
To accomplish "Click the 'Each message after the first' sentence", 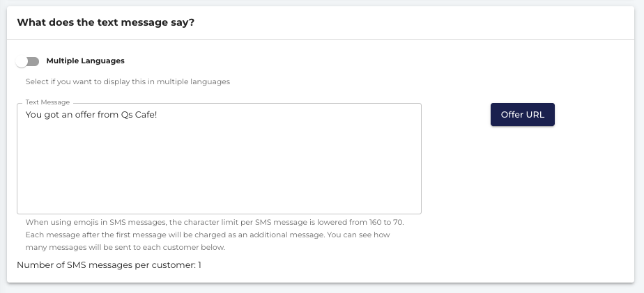I will click(208, 235).
